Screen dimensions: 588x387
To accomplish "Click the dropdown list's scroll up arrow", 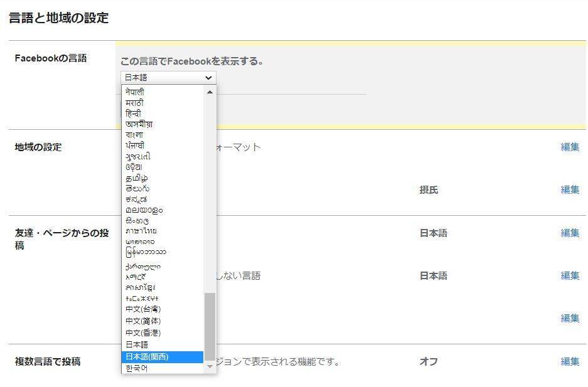I will click(x=210, y=92).
